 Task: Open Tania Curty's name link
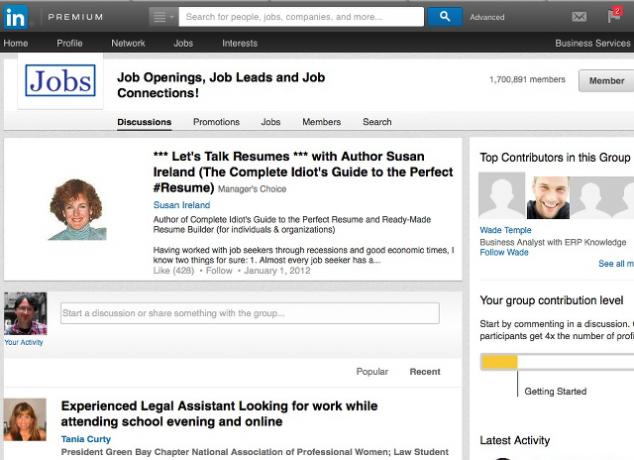pyautogui.click(x=86, y=439)
